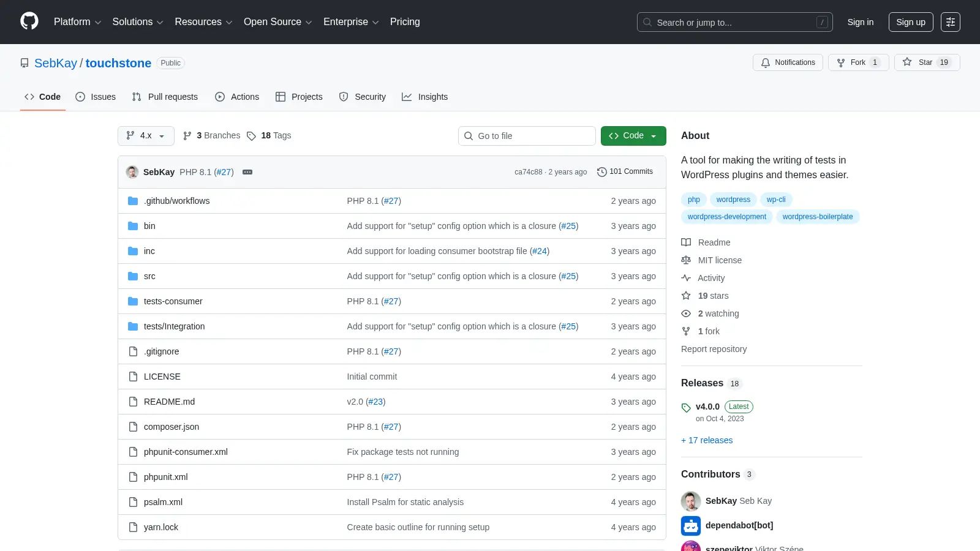Click the notifications bell icon

pyautogui.click(x=766, y=62)
